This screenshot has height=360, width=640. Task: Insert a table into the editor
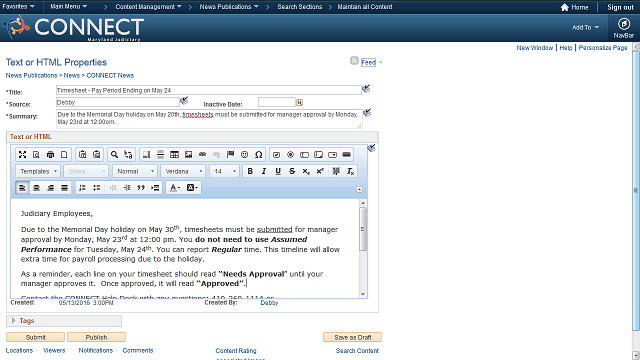tap(174, 155)
